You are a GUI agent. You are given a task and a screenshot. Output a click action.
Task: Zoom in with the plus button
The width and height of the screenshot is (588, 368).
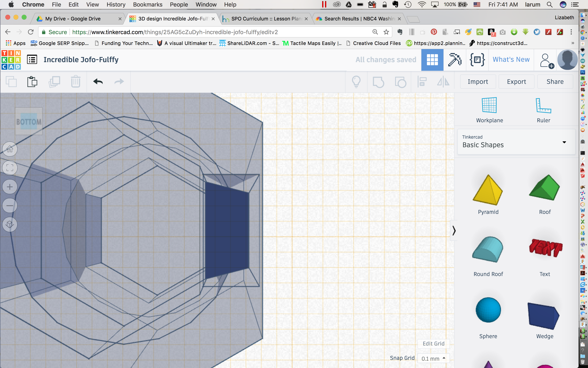click(x=10, y=187)
